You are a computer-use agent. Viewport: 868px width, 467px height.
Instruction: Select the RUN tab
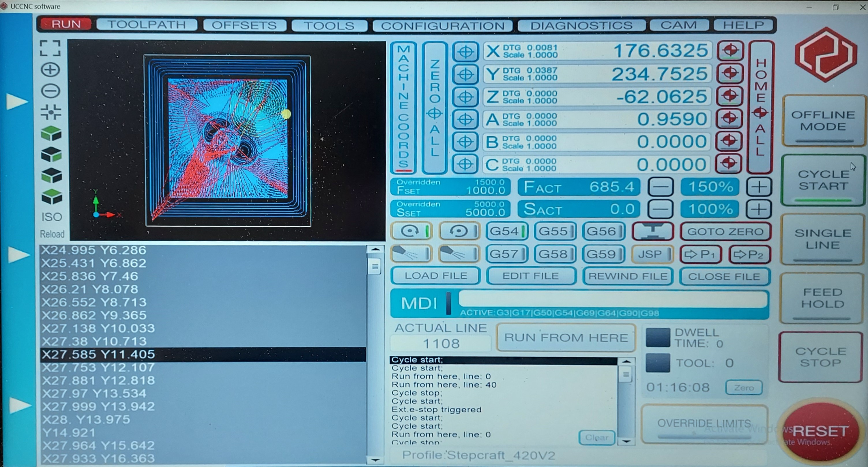click(x=66, y=24)
